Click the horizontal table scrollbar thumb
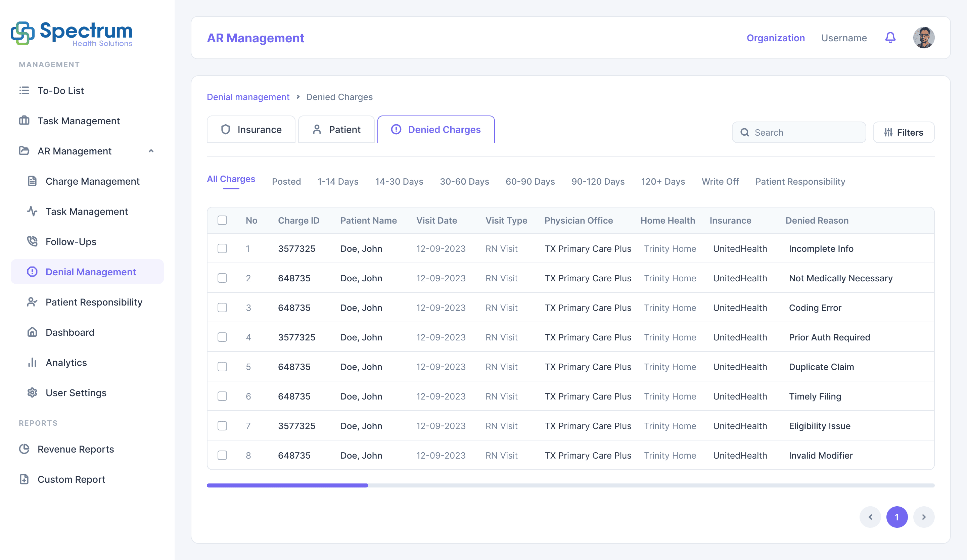Image resolution: width=967 pixels, height=560 pixels. click(x=287, y=485)
